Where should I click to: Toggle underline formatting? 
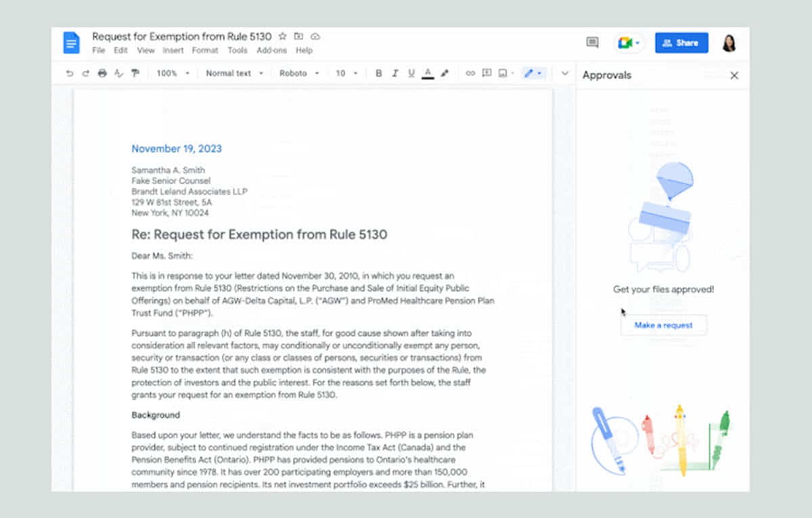(411, 73)
